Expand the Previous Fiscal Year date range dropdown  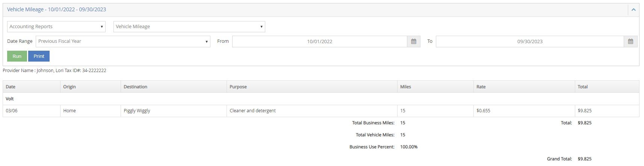(123, 41)
